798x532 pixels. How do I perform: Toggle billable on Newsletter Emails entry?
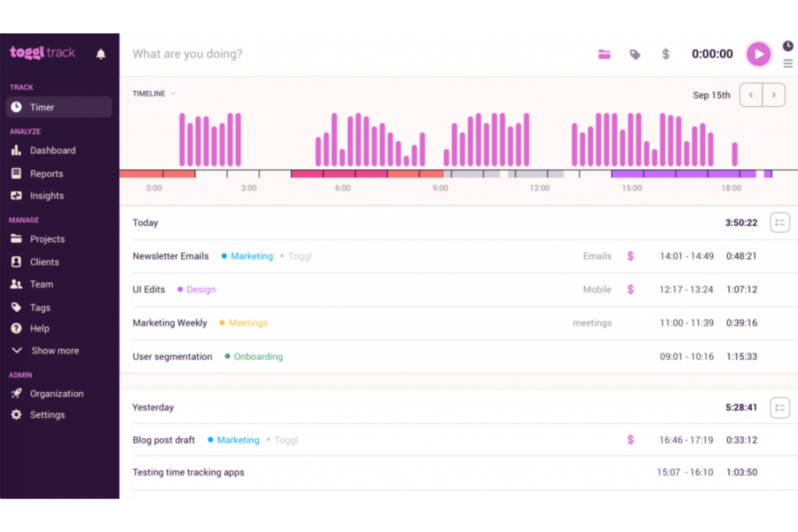(x=630, y=256)
